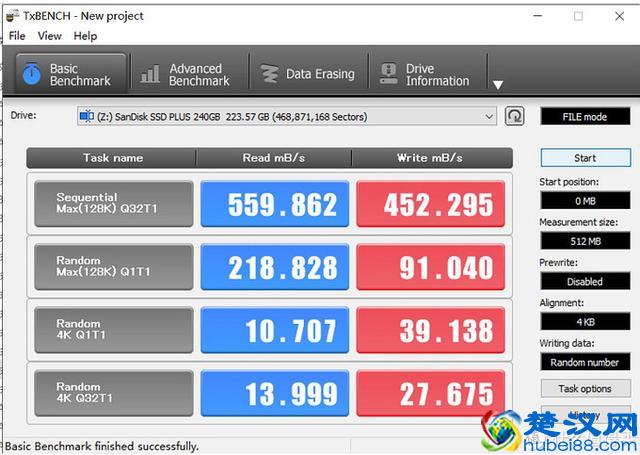The width and height of the screenshot is (640, 455).
Task: Open the Help menu
Action: pos(85,36)
